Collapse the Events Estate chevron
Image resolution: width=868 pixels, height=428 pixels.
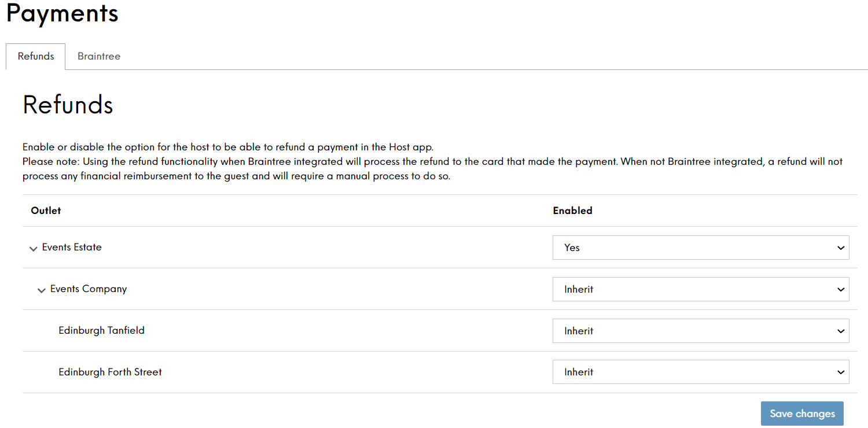(34, 248)
